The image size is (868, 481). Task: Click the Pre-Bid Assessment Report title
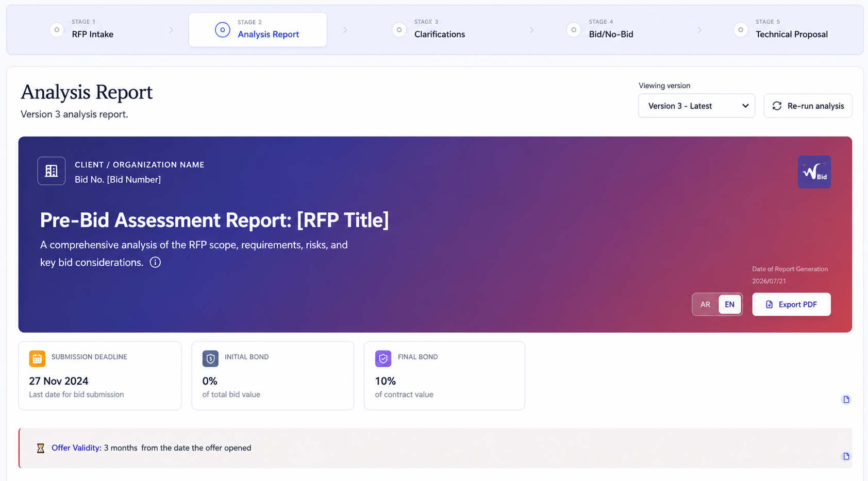[x=214, y=220]
